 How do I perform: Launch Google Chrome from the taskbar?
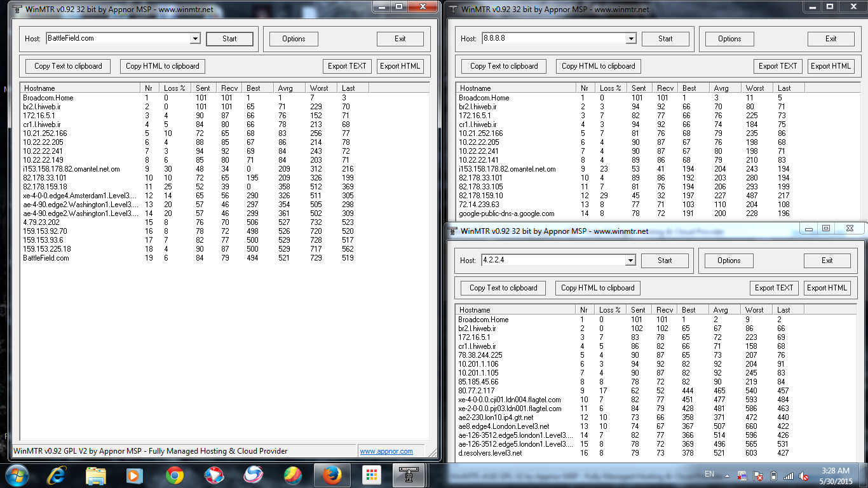point(175,475)
